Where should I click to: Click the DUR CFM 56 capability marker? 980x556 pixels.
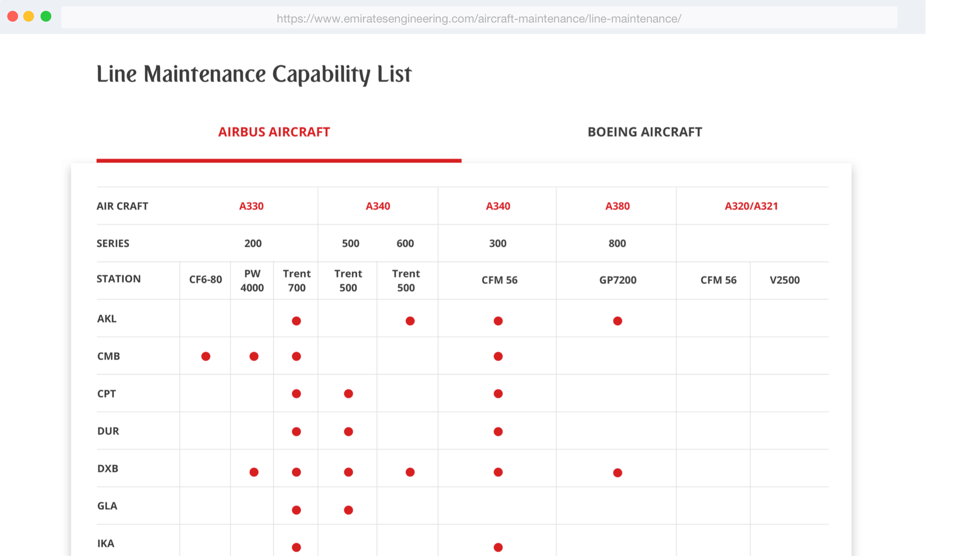point(498,431)
